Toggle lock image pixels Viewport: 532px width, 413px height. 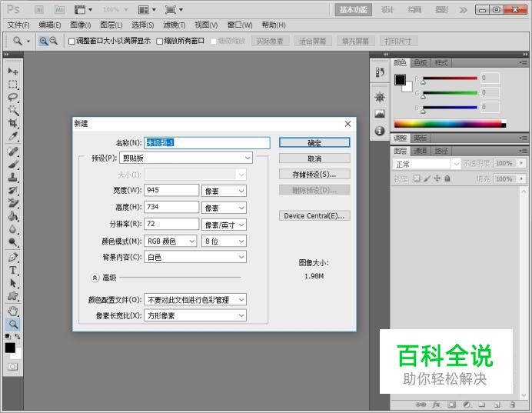click(x=427, y=178)
